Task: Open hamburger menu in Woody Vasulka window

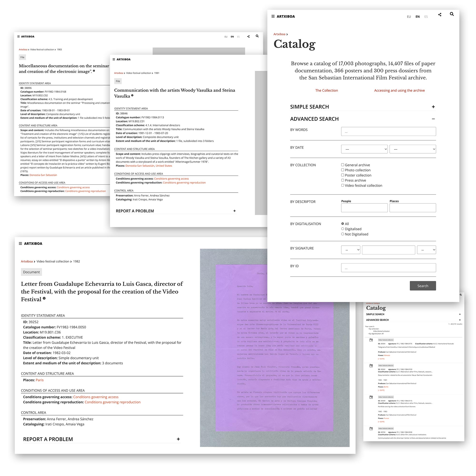Action: coord(114,59)
